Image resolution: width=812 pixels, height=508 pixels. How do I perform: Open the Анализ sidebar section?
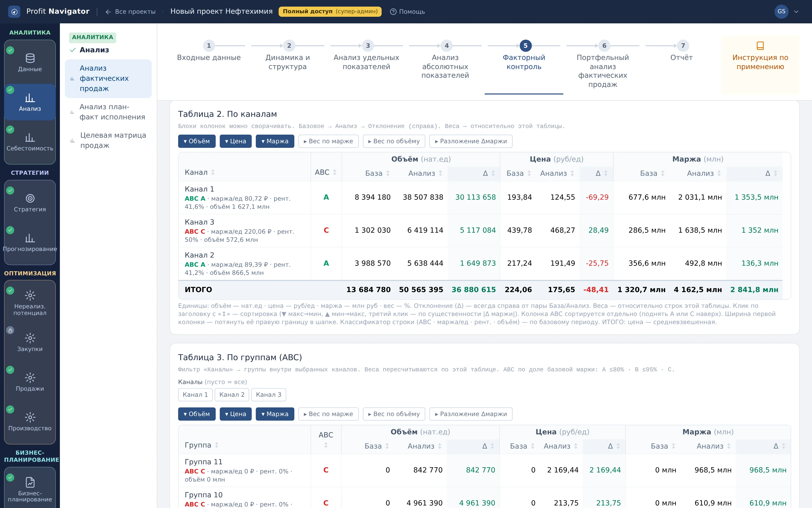[30, 102]
